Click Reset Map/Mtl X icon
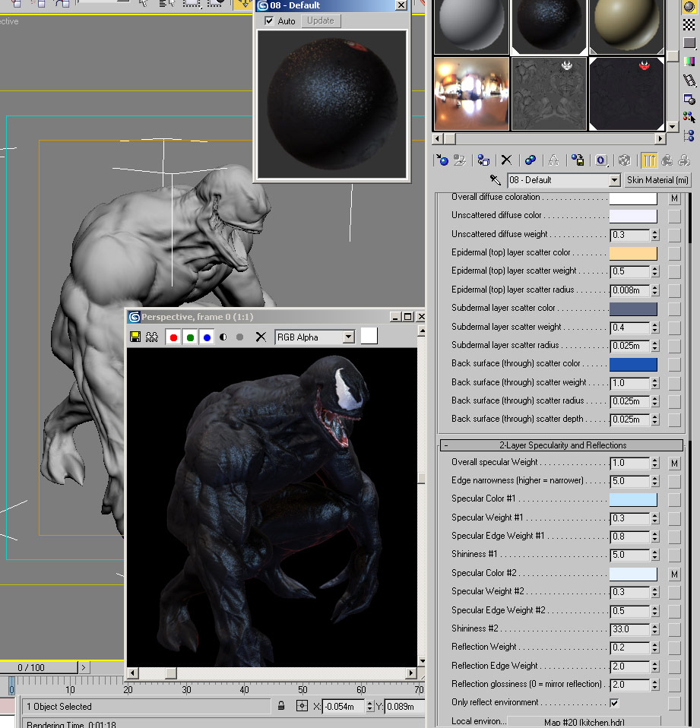Image resolution: width=700 pixels, height=728 pixels. (506, 160)
